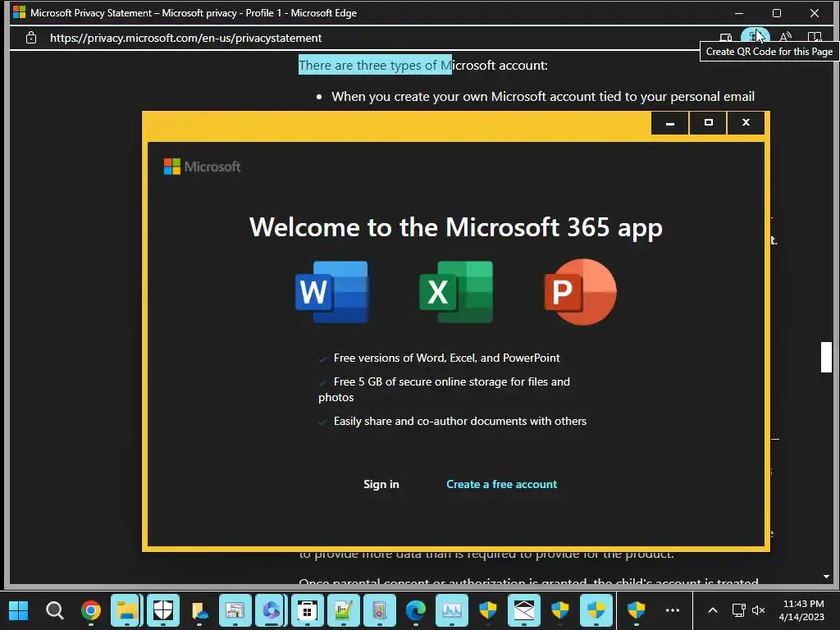Show hidden system tray icons chevron

click(713, 610)
